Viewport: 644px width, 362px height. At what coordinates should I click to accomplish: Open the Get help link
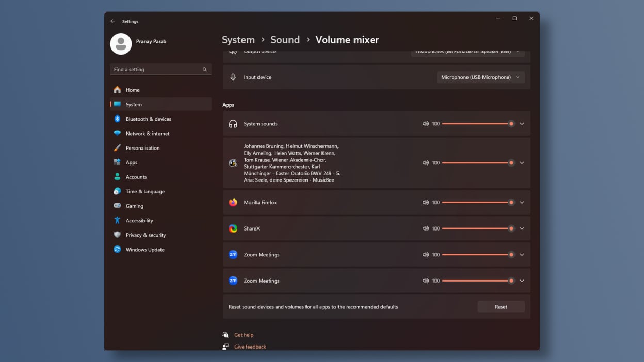(x=244, y=335)
